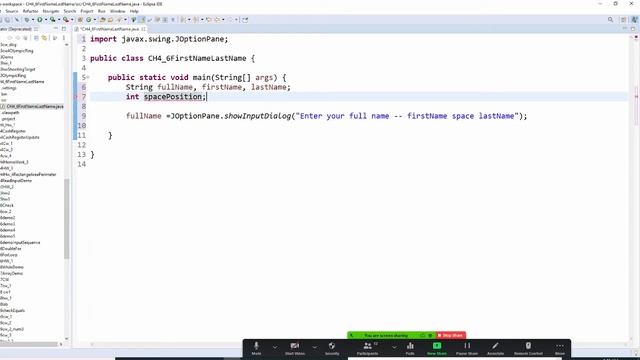Click the Coverage run icon in toolbar
Screen dimensions: 640x360
pos(52,20)
